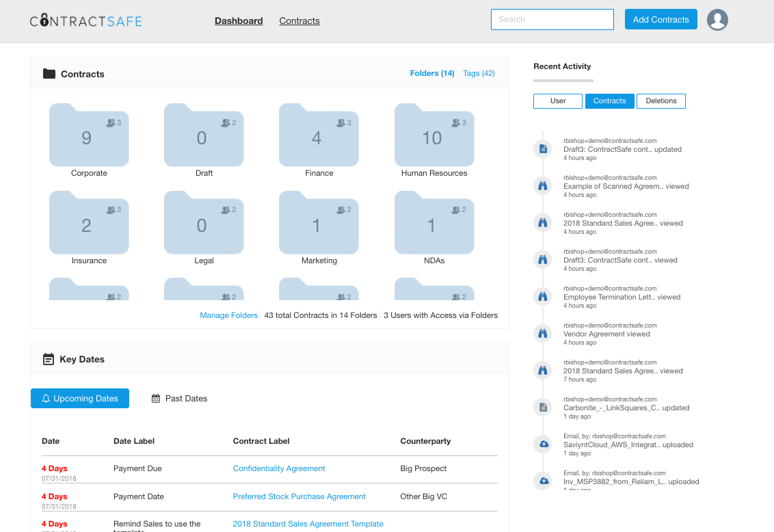
Task: Click the shared users icon on Draft folder
Action: pos(228,123)
